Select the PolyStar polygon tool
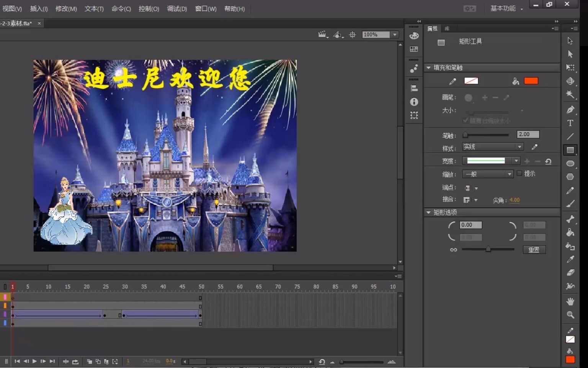Screen dimensions: 588x368 coord(570,177)
